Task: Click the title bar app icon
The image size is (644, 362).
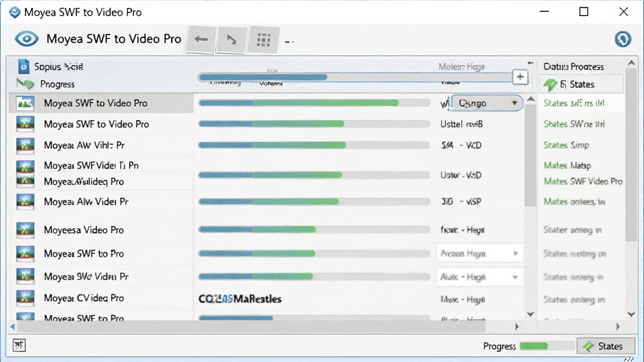Action: pyautogui.click(x=14, y=12)
